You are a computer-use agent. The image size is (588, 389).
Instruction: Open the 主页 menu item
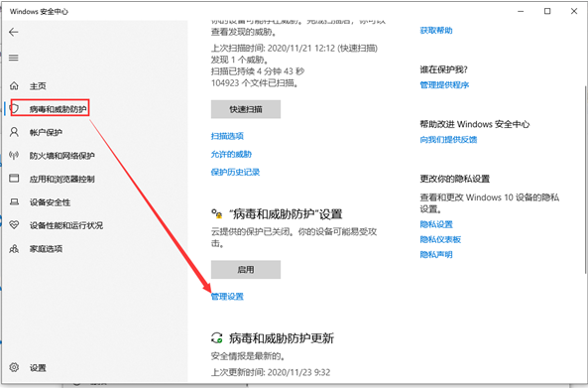pyautogui.click(x=38, y=86)
